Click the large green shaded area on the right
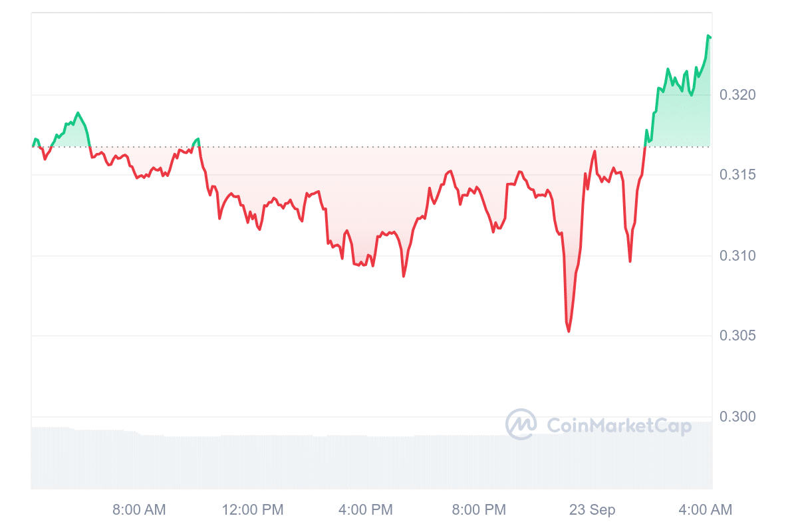798x532 pixels. tap(682, 120)
